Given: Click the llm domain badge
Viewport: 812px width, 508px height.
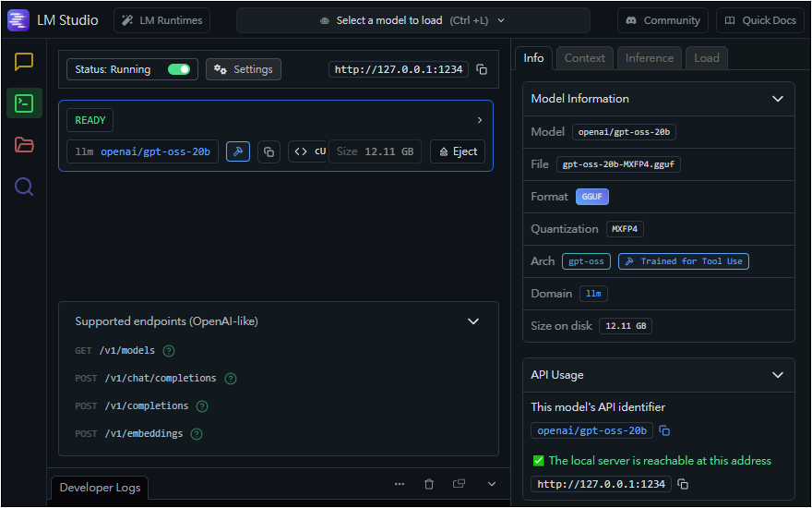Looking at the screenshot, I should tap(593, 294).
